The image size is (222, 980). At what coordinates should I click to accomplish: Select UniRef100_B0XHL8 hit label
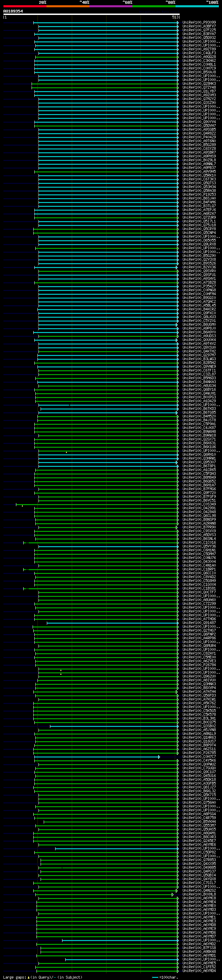click(199, 894)
